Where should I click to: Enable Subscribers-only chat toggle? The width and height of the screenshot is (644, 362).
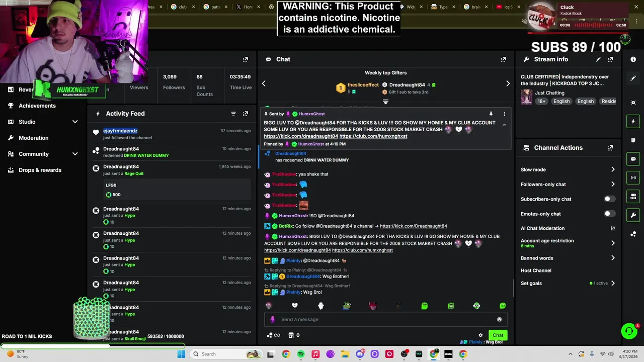[609, 199]
